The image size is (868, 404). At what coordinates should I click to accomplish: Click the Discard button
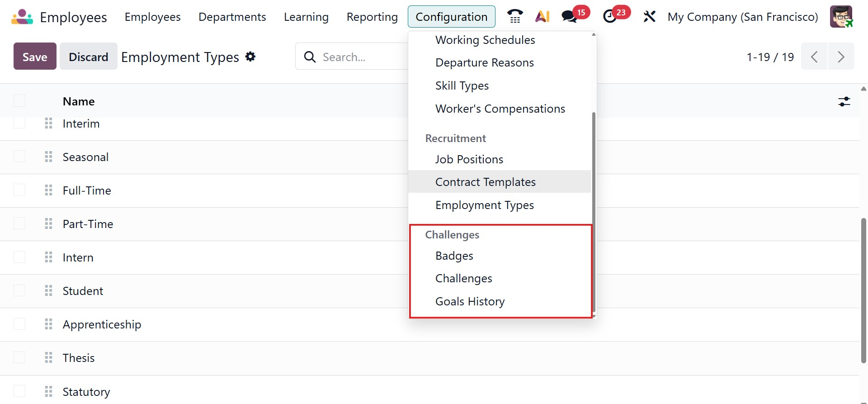[88, 57]
